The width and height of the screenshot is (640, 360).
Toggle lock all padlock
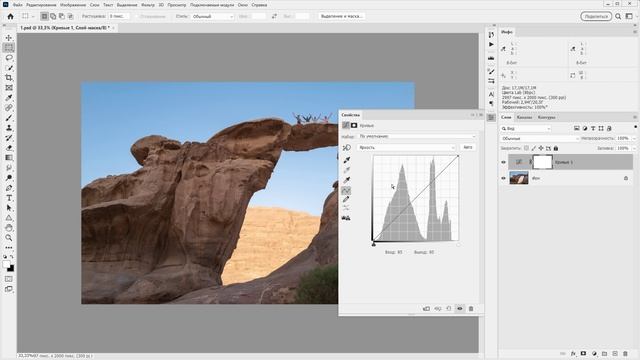tap(556, 148)
